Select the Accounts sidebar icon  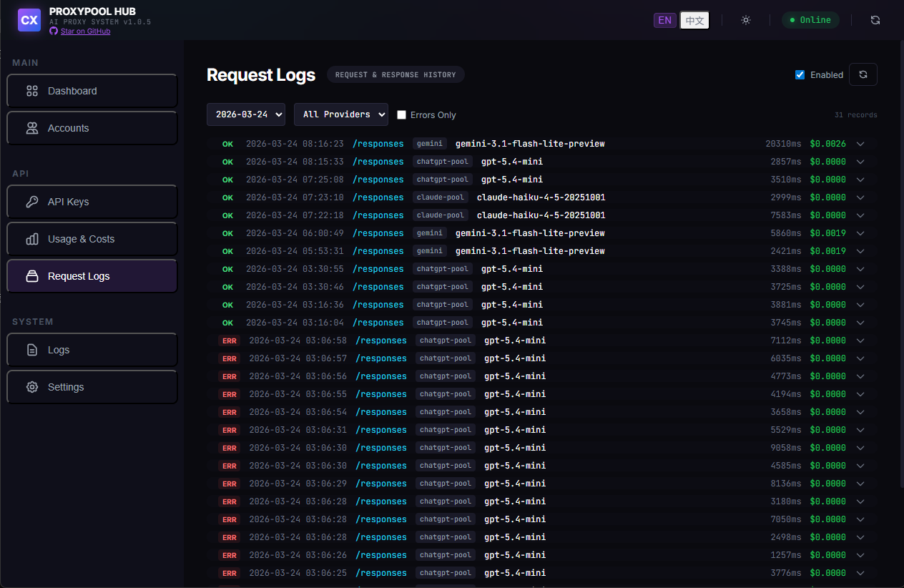[x=31, y=128]
